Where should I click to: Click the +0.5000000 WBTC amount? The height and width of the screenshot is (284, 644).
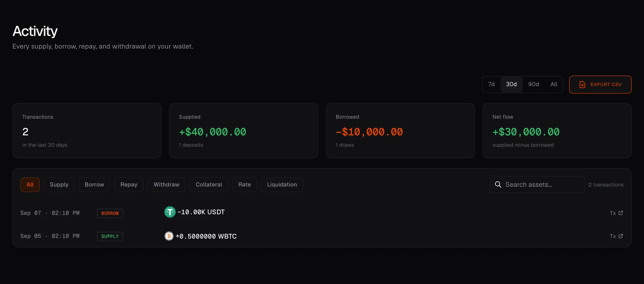(206, 236)
